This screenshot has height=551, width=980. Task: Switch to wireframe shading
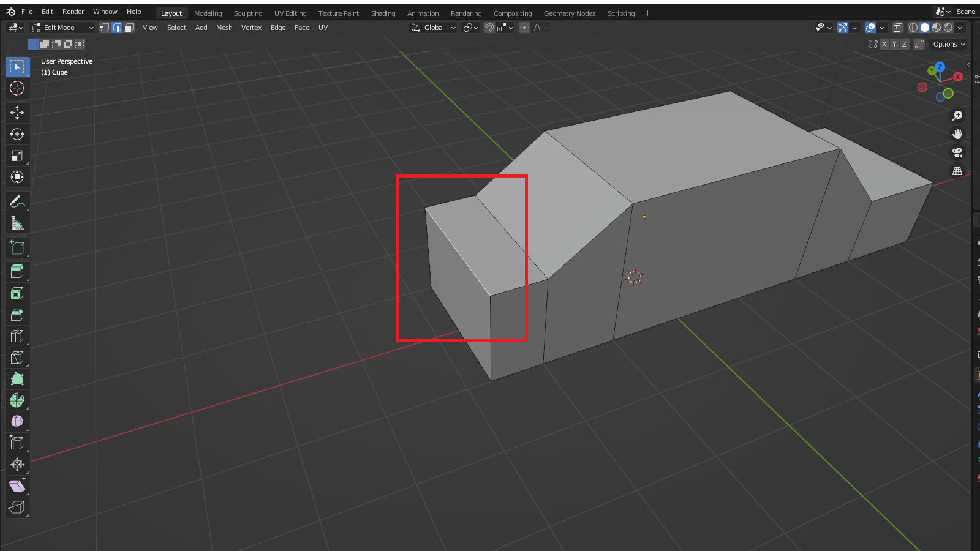[913, 28]
